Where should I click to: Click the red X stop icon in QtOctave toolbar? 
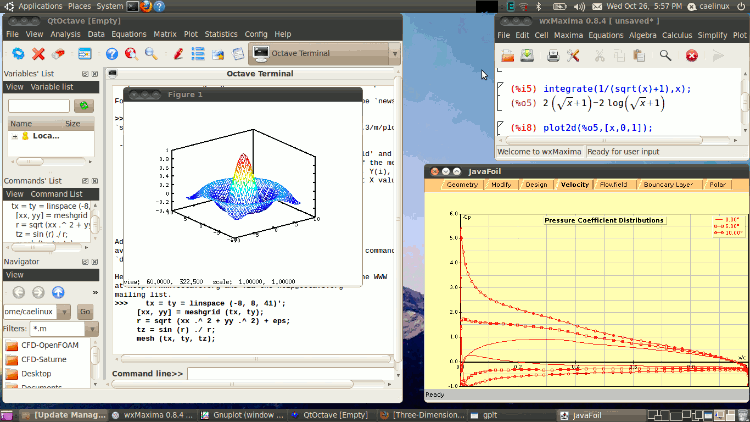pyautogui.click(x=39, y=53)
